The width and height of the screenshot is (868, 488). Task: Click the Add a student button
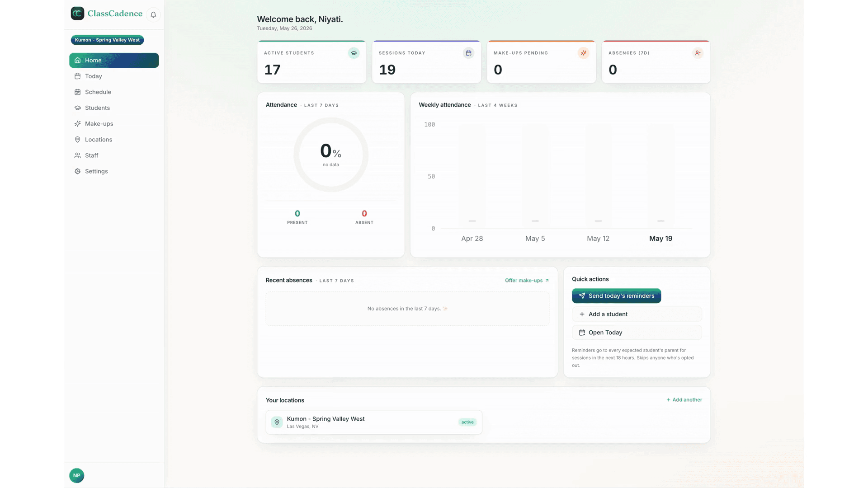click(x=637, y=314)
